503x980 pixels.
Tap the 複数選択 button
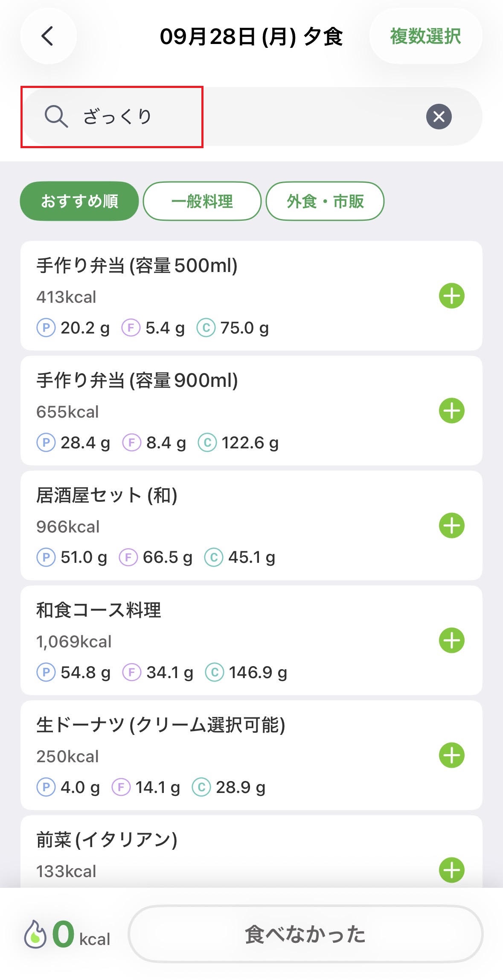(x=426, y=36)
